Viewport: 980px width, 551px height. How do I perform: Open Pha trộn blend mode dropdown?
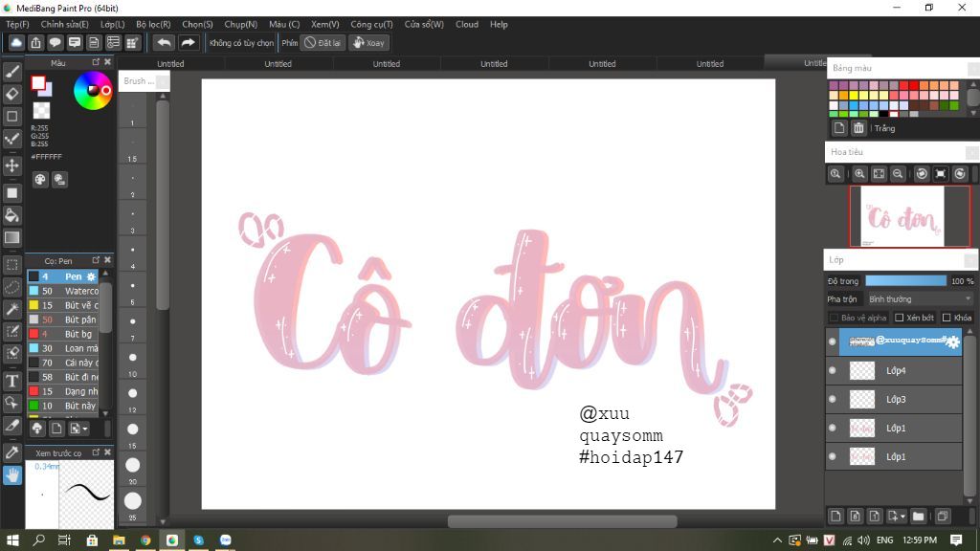pyautogui.click(x=920, y=299)
